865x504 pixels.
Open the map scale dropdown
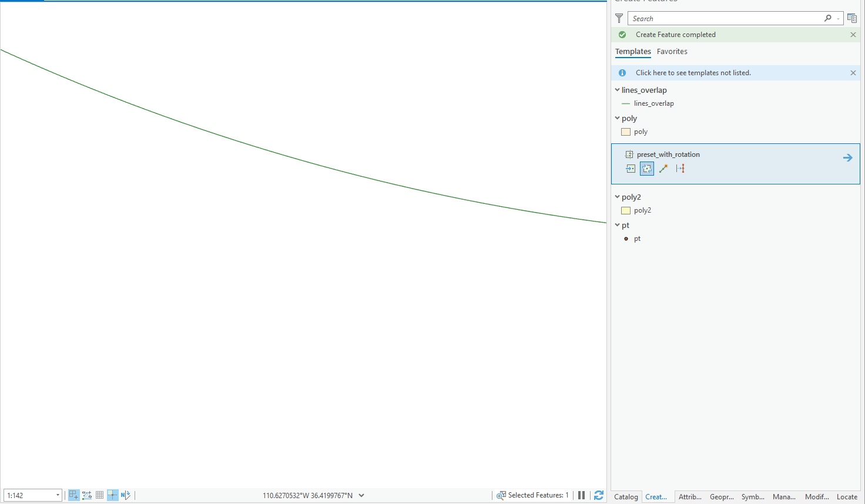pyautogui.click(x=57, y=495)
